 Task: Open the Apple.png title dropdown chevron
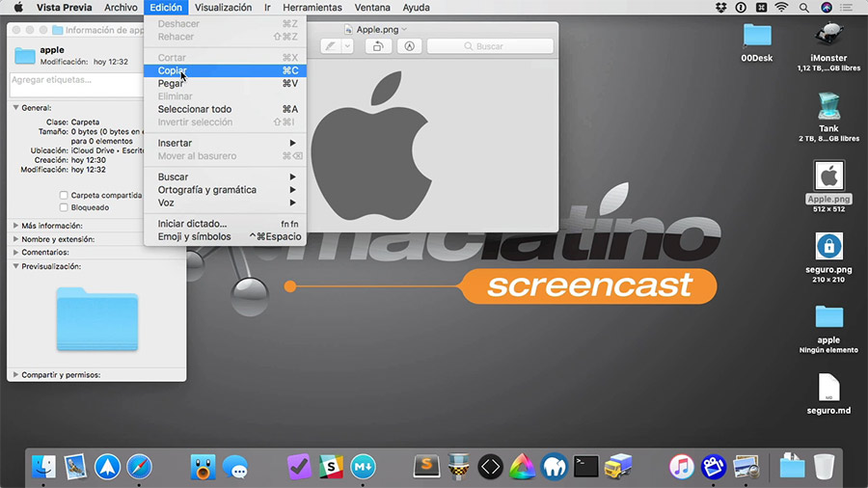(405, 29)
